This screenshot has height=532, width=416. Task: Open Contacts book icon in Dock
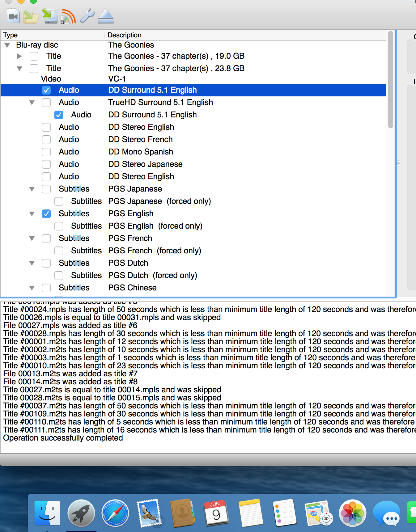[x=182, y=513]
